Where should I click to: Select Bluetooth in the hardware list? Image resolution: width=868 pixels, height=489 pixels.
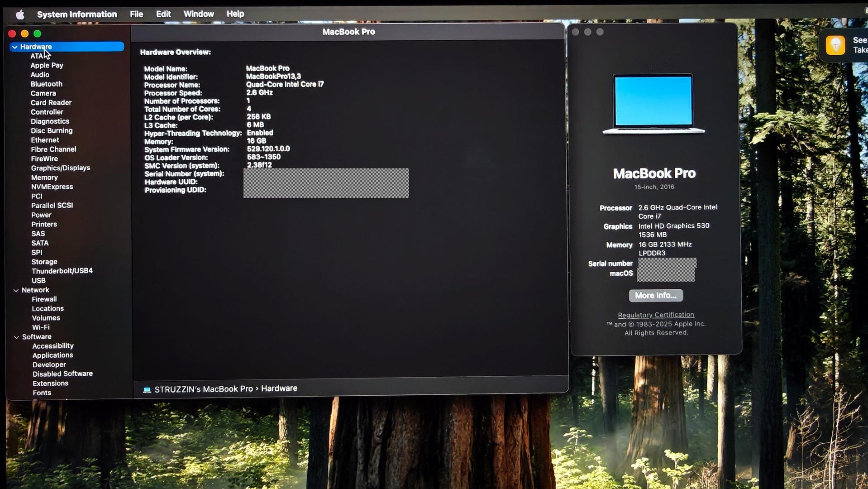point(47,84)
